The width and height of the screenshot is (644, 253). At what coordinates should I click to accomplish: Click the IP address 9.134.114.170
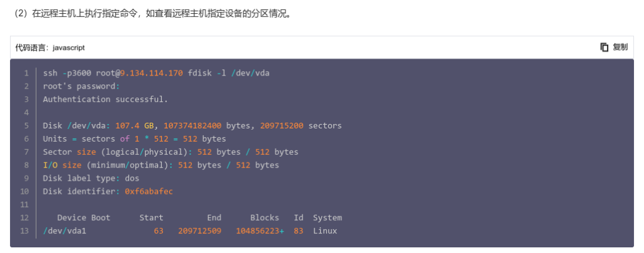(x=151, y=73)
